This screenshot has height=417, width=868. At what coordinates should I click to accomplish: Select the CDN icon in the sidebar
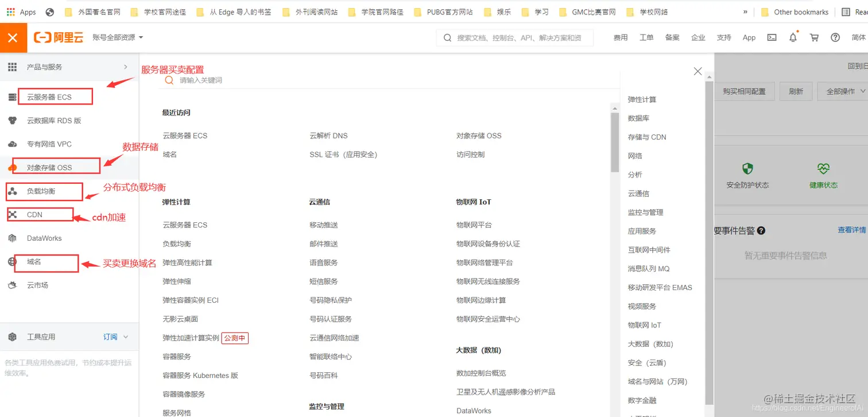coord(13,214)
